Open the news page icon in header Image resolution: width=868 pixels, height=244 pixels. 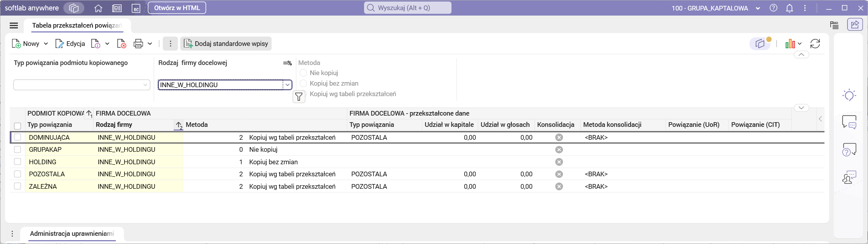tap(117, 8)
